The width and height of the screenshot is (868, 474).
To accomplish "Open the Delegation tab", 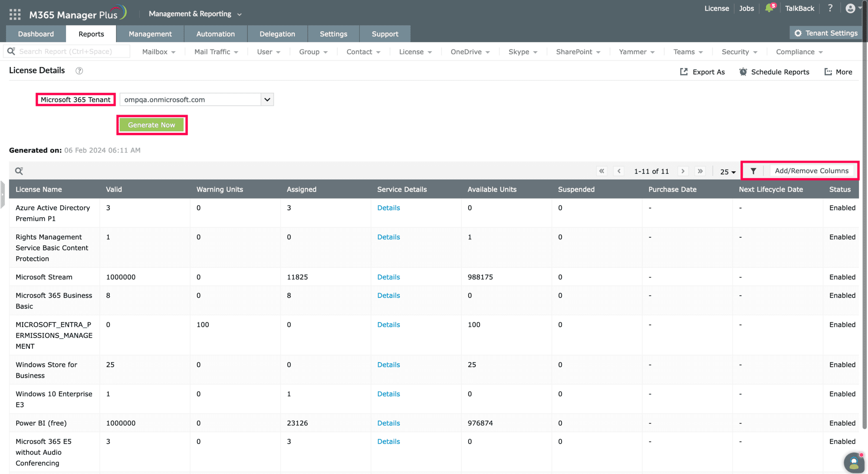I will [x=277, y=34].
